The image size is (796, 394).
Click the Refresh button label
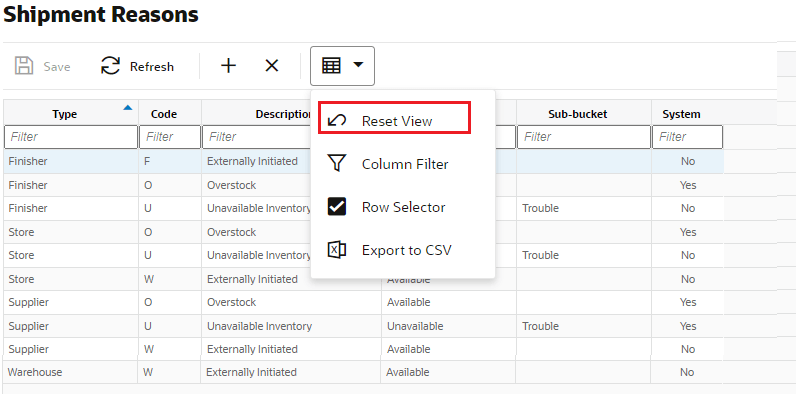coord(152,67)
